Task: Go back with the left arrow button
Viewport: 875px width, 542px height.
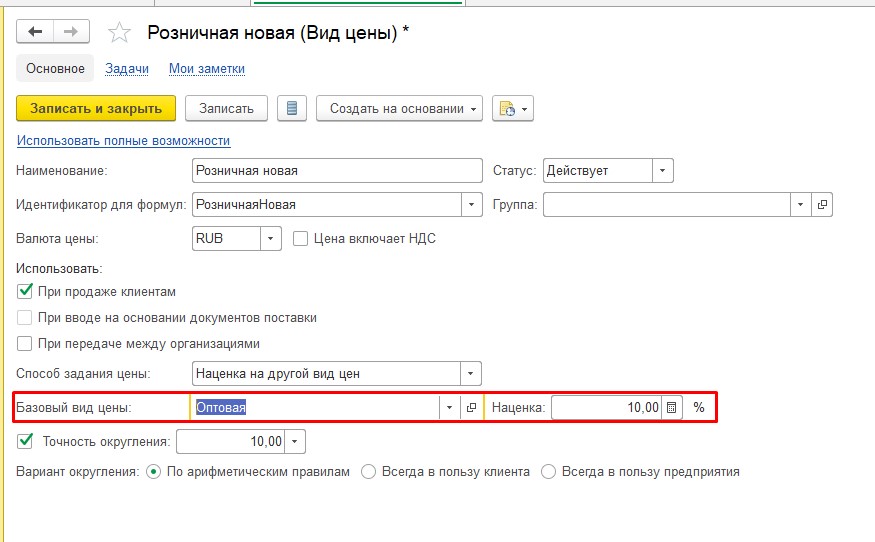Action: pos(35,32)
